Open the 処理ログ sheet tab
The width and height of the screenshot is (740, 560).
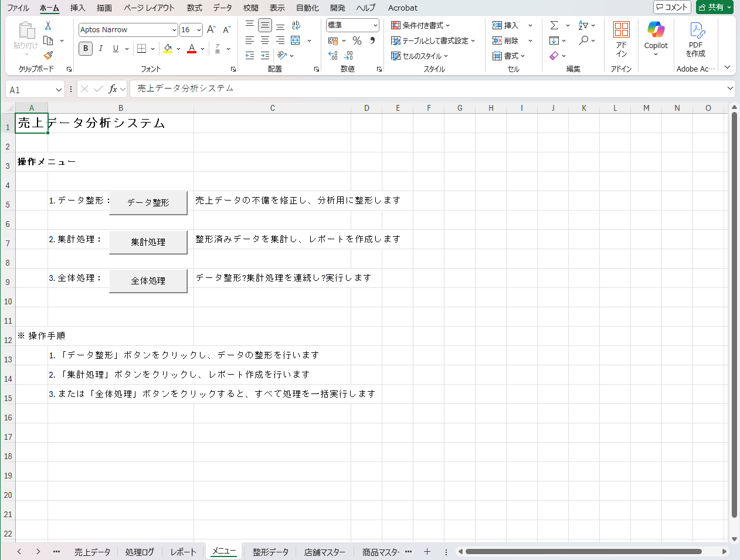tap(140, 551)
